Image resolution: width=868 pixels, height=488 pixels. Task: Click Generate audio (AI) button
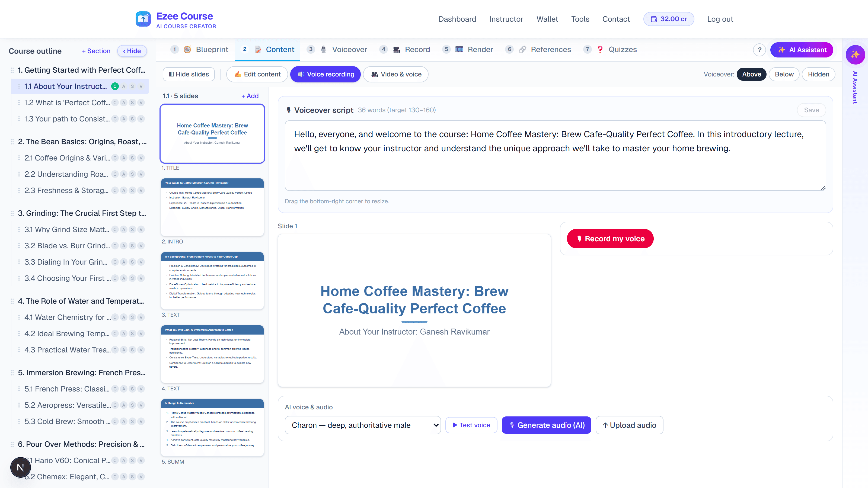[547, 425]
